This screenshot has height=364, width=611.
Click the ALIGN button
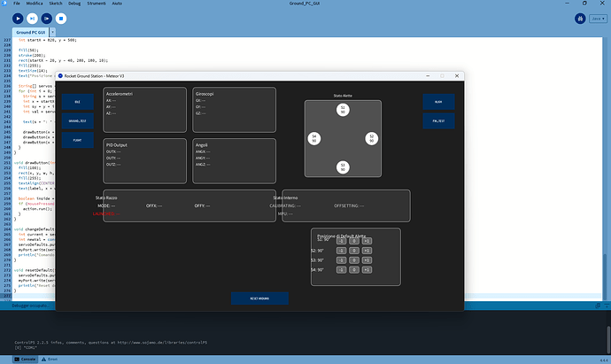tap(438, 102)
